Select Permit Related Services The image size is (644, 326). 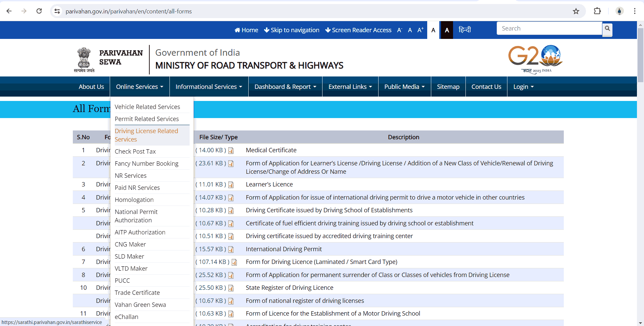tap(152, 119)
